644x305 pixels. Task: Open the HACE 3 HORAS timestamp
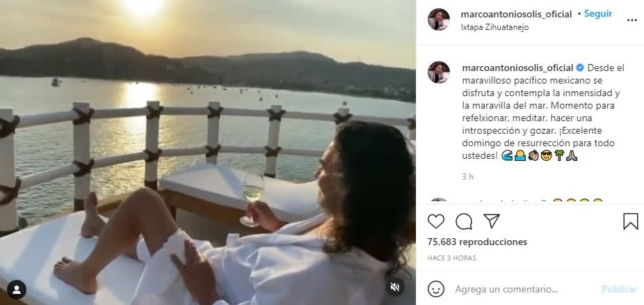[x=451, y=258]
